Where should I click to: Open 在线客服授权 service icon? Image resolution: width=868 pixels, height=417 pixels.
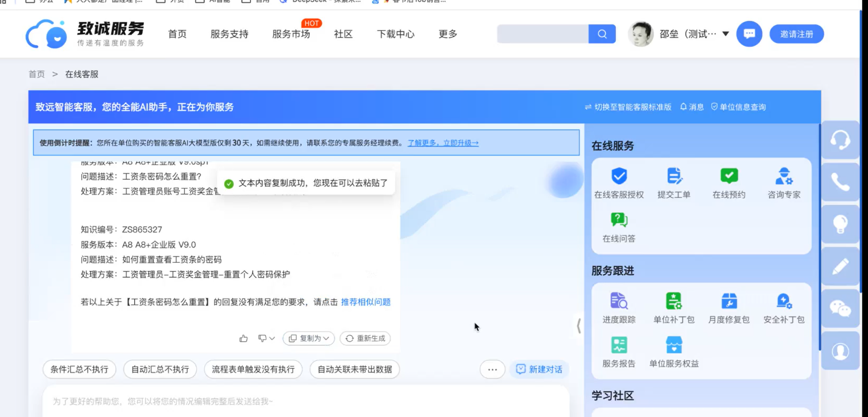(x=619, y=176)
